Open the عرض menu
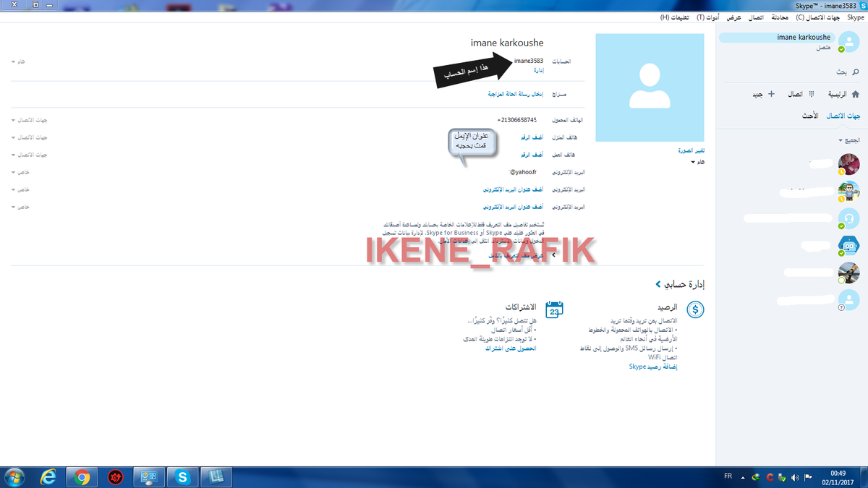868x488 pixels. tap(733, 17)
